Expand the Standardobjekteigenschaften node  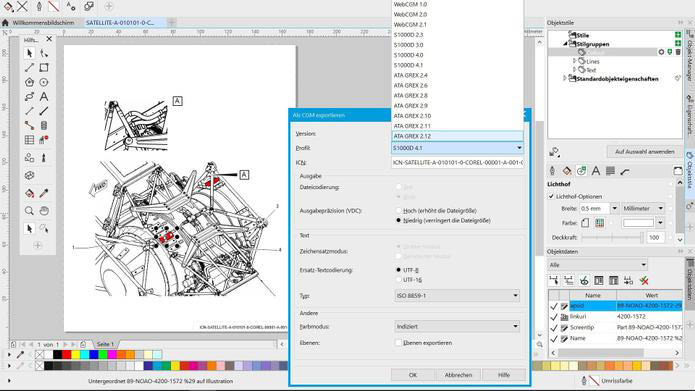pos(565,78)
